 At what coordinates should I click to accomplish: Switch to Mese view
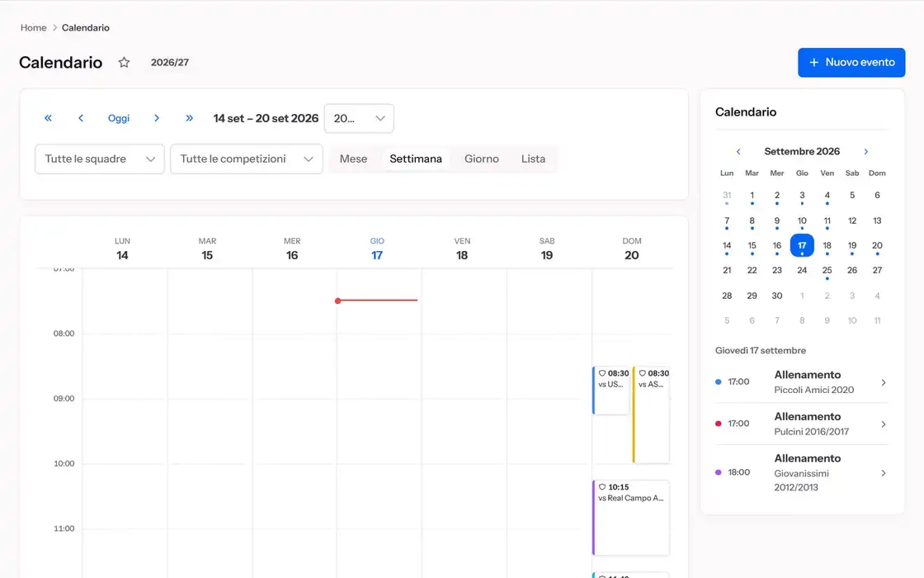[x=354, y=159]
